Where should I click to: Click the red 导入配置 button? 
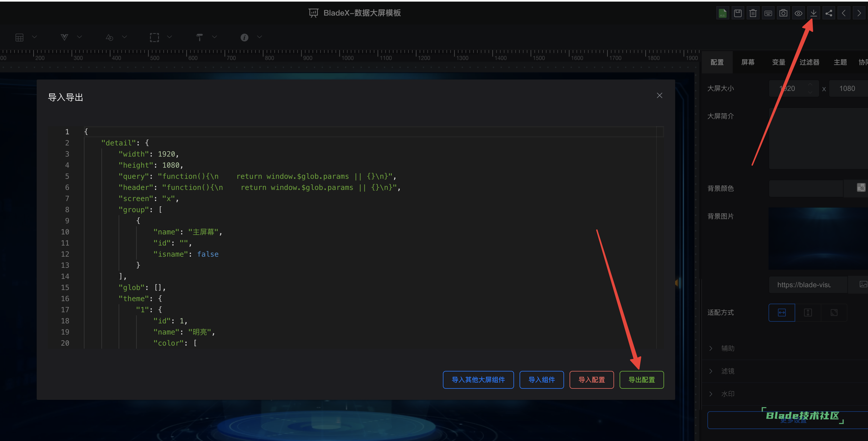tap(591, 380)
